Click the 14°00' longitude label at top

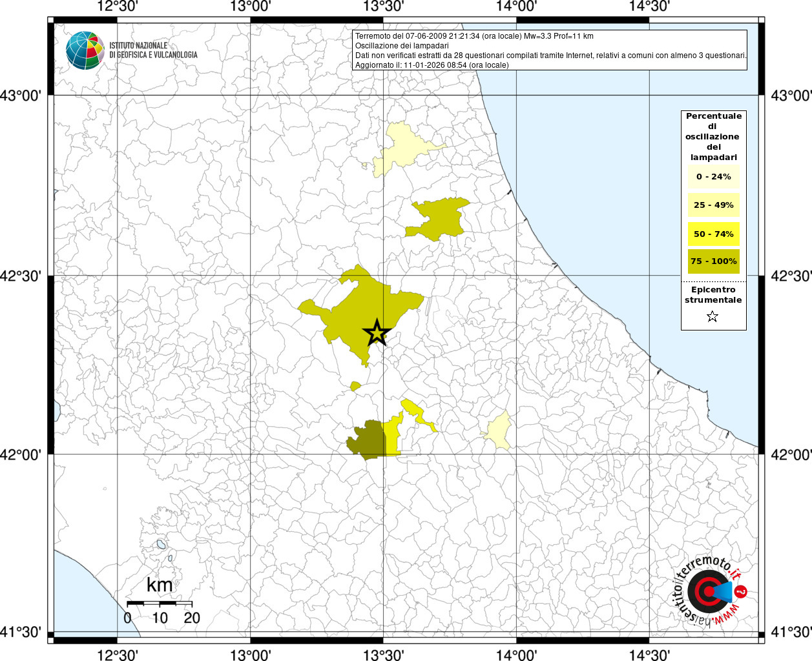click(x=516, y=7)
